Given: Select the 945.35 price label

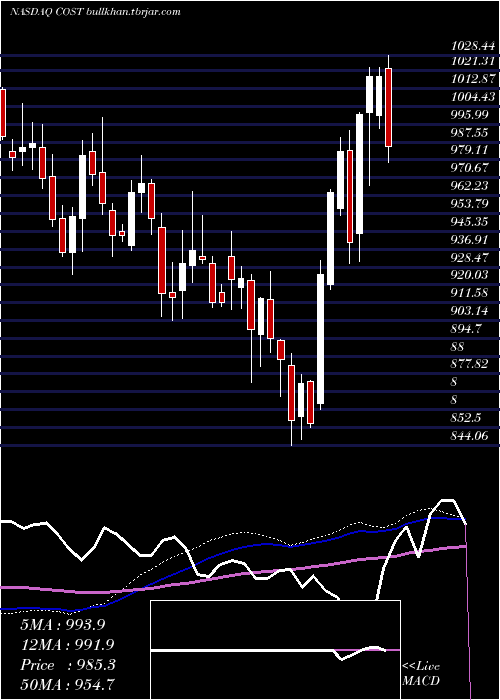Looking at the screenshot, I should coord(470,221).
